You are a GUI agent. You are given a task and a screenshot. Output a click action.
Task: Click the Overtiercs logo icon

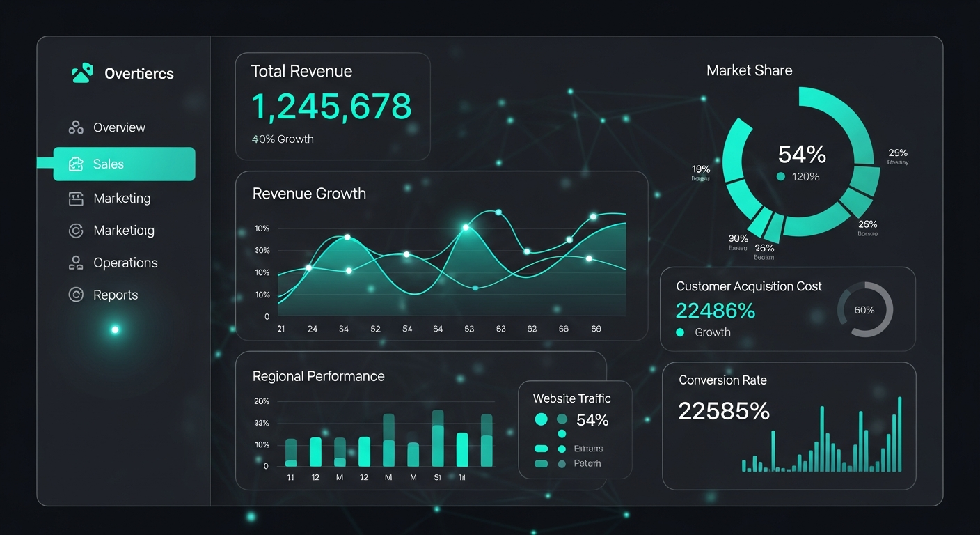tap(81, 73)
